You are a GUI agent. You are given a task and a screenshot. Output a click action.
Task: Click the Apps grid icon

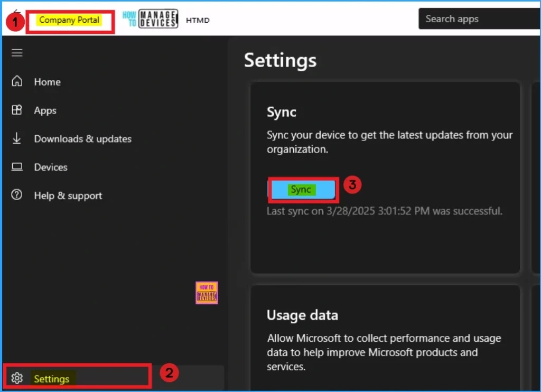click(17, 110)
